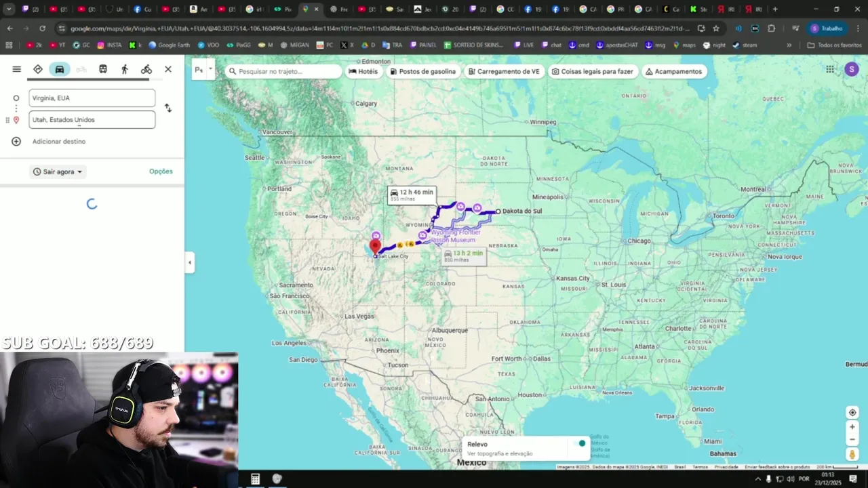Screen dimensions: 868x488
Task: Open the browser extensions puzzle icon
Action: tap(772, 28)
